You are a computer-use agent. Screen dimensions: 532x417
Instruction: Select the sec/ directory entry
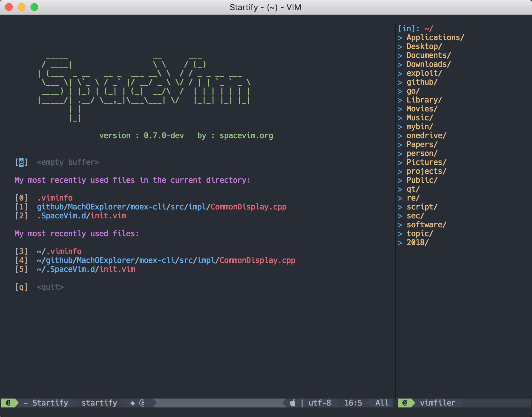pos(415,216)
